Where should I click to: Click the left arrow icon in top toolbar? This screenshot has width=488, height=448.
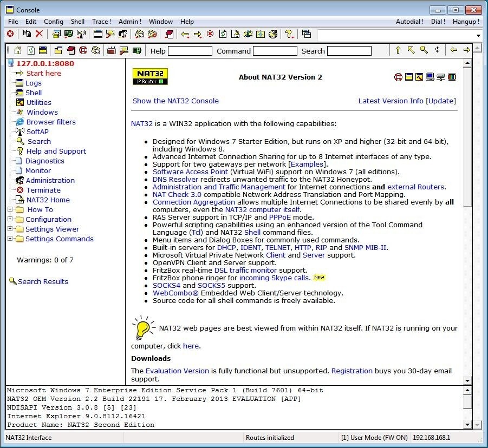pos(185,34)
